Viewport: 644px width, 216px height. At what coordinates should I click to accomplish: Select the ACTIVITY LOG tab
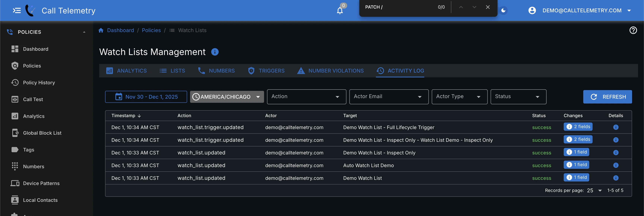[x=400, y=71]
